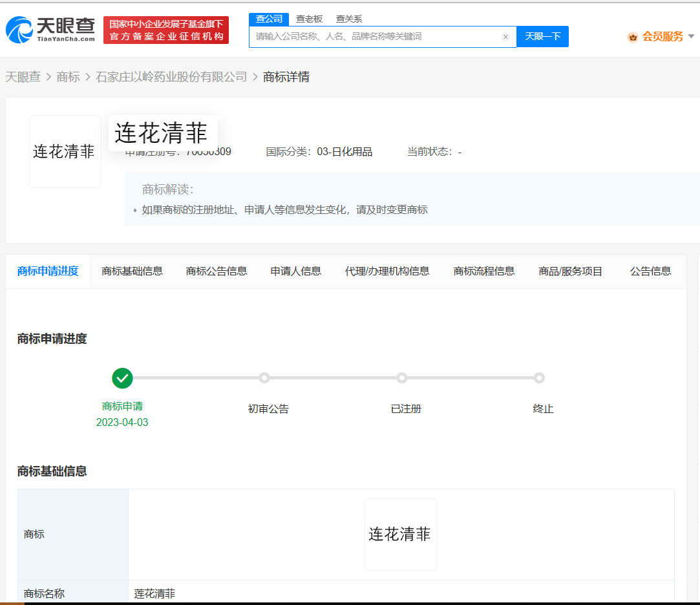Click the 终止 progress step marker

(539, 378)
